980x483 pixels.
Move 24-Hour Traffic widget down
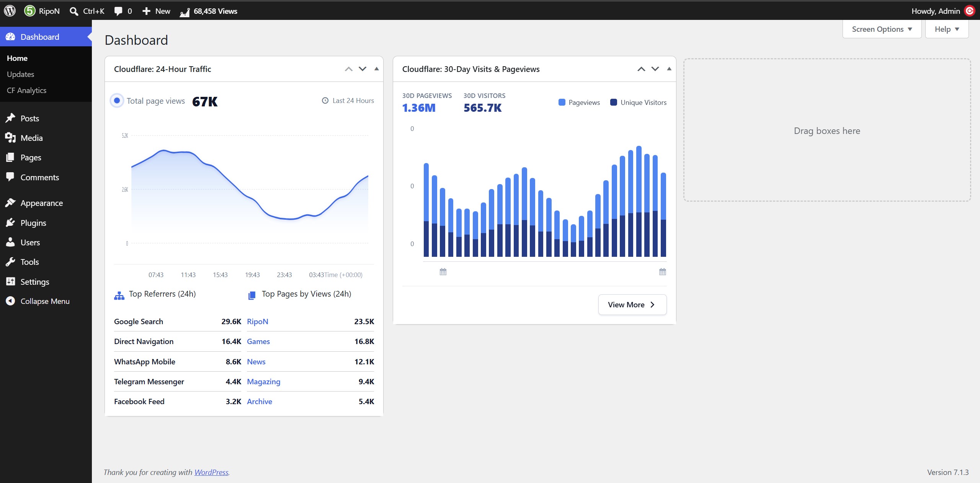363,69
